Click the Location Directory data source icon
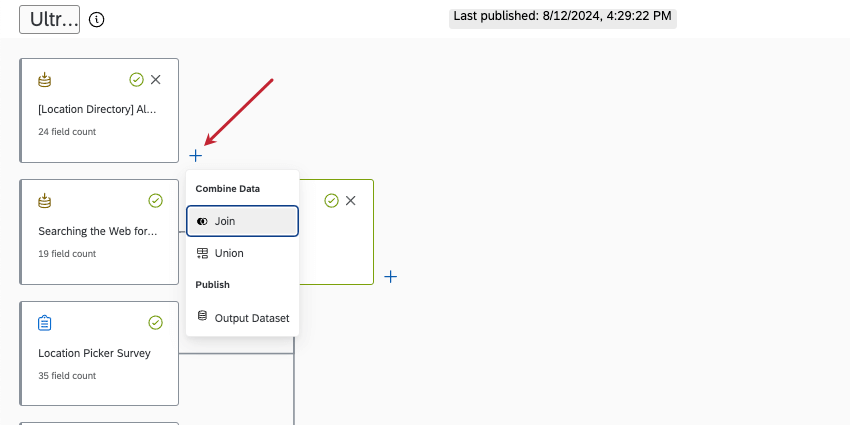The image size is (850, 425). pyautogui.click(x=44, y=80)
